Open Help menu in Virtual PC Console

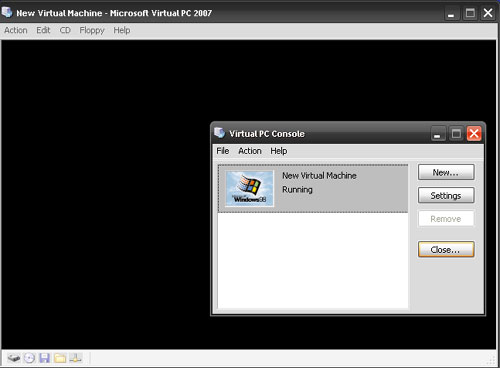279,151
